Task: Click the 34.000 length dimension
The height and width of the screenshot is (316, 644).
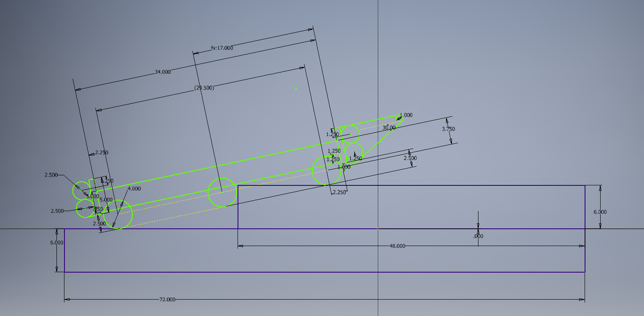Action: pos(163,72)
